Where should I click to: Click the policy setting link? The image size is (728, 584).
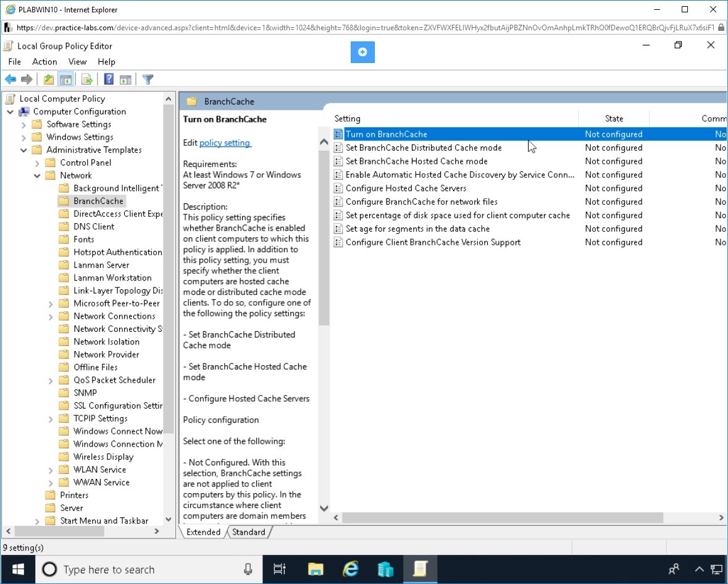pos(225,143)
